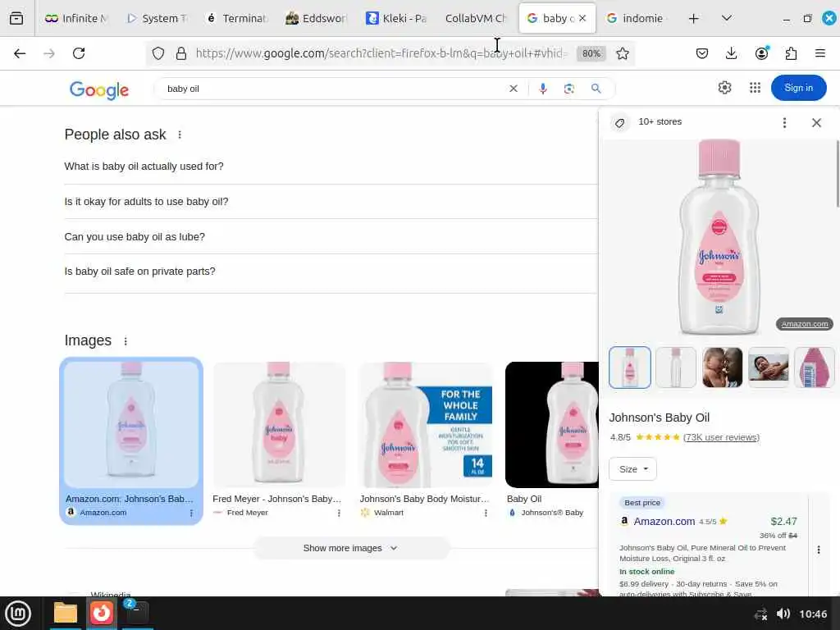
Task: Open Walmart Johnson's Baby Body Moisturizer image
Action: coord(426,426)
